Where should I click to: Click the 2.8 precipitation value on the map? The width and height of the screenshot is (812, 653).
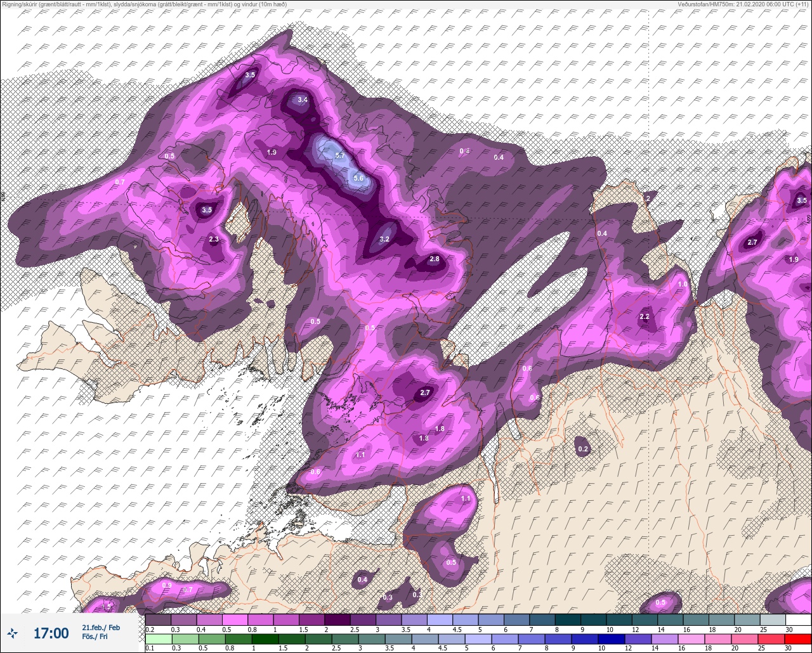pos(435,259)
